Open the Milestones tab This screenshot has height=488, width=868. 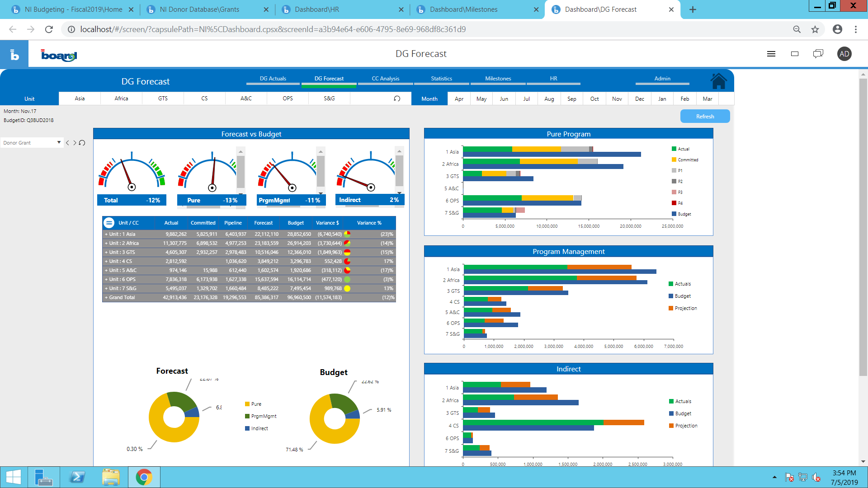498,79
